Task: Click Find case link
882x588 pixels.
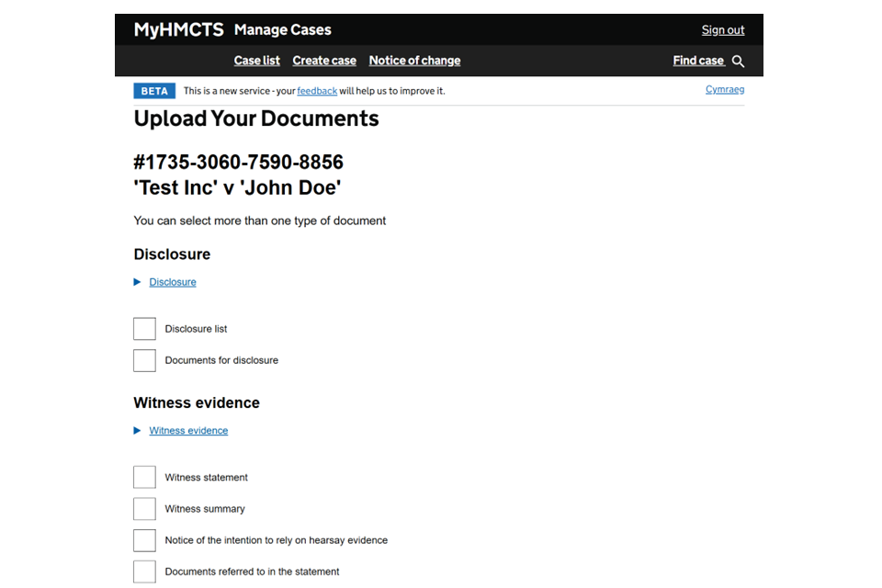Action: (x=698, y=61)
